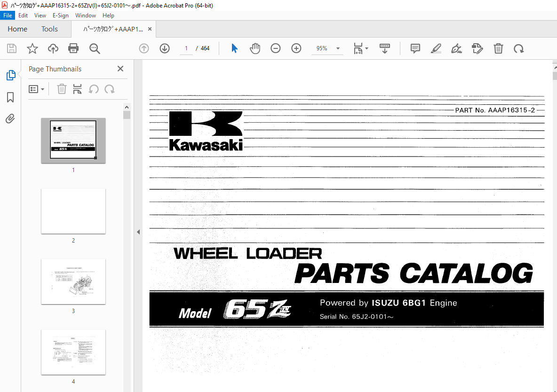
Task: Rotate thumbnail page counterclockwise
Action: tap(94, 89)
